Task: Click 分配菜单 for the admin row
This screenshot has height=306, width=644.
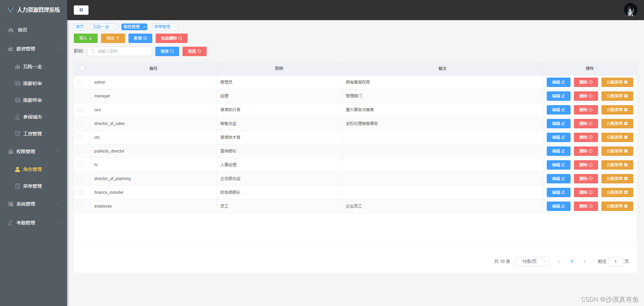Action: pos(617,82)
